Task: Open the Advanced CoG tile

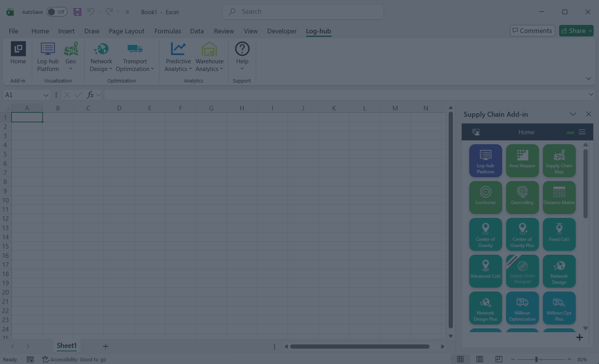Action: point(485,271)
